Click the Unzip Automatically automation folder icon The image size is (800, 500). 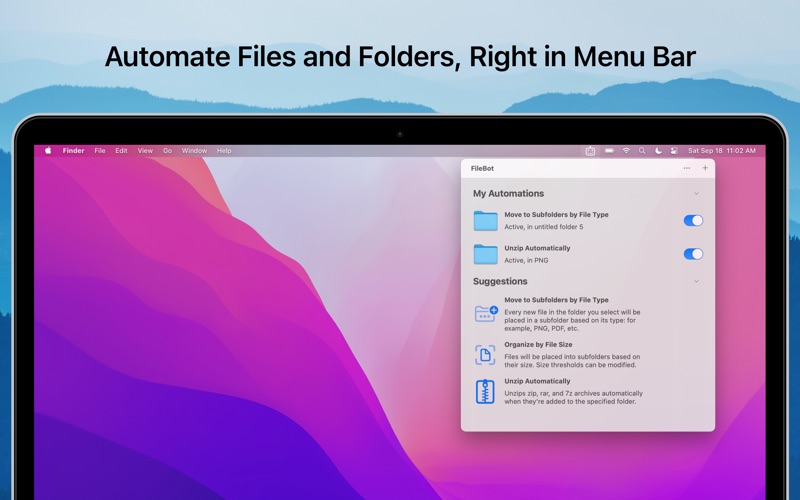485,254
